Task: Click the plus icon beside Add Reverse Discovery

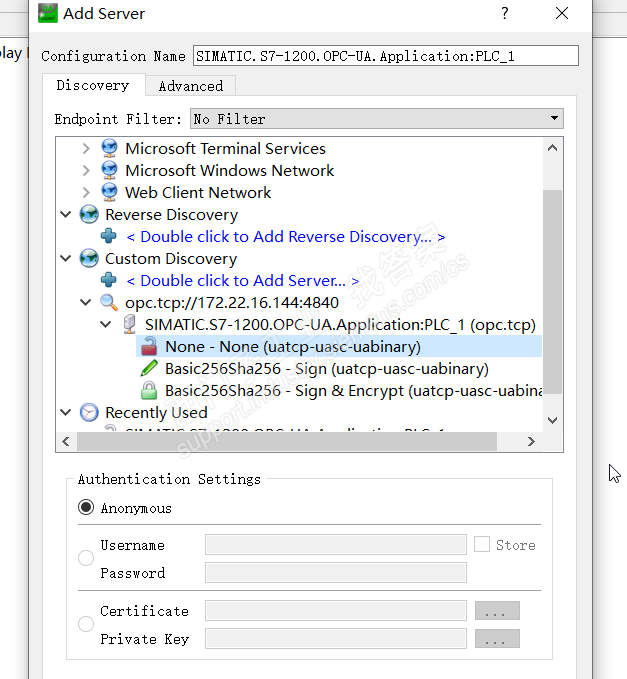Action: pyautogui.click(x=109, y=236)
